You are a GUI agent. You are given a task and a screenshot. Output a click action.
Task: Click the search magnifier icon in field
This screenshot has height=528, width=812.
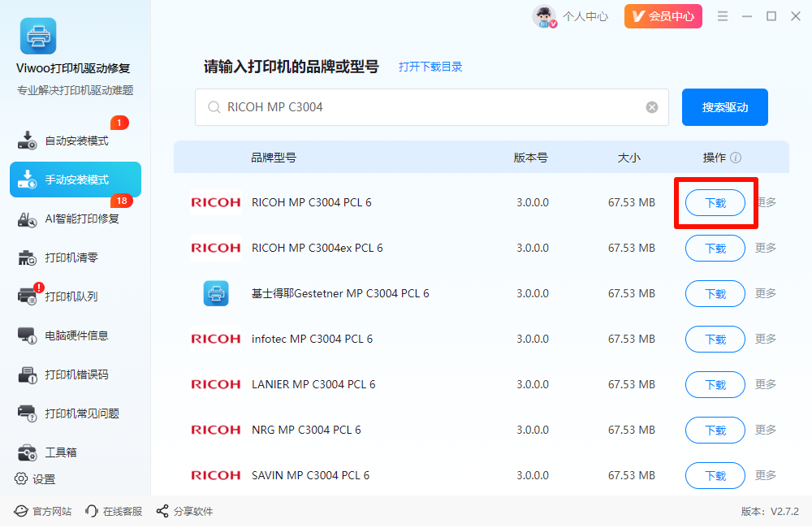click(x=214, y=107)
